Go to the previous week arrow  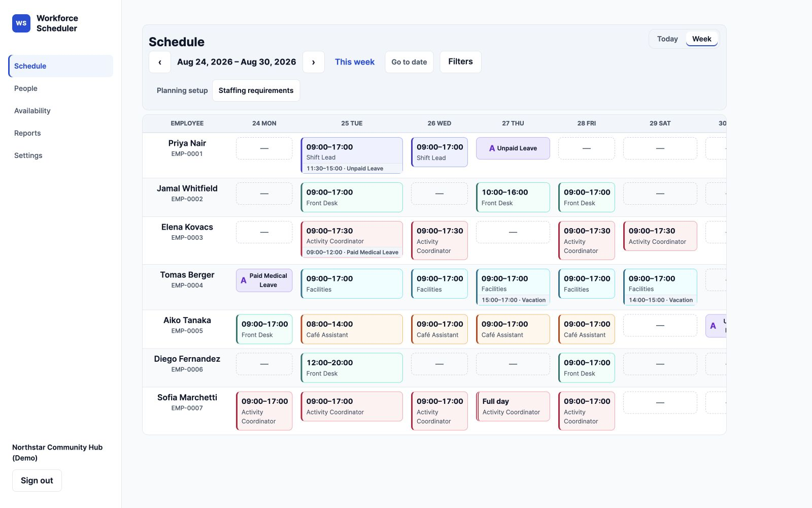pyautogui.click(x=160, y=62)
